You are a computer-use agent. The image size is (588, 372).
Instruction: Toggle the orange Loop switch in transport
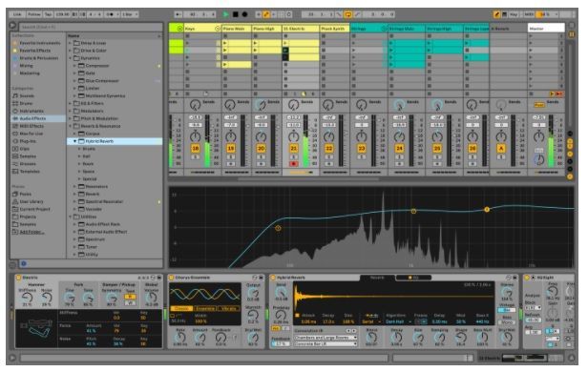pyautogui.click(x=348, y=14)
